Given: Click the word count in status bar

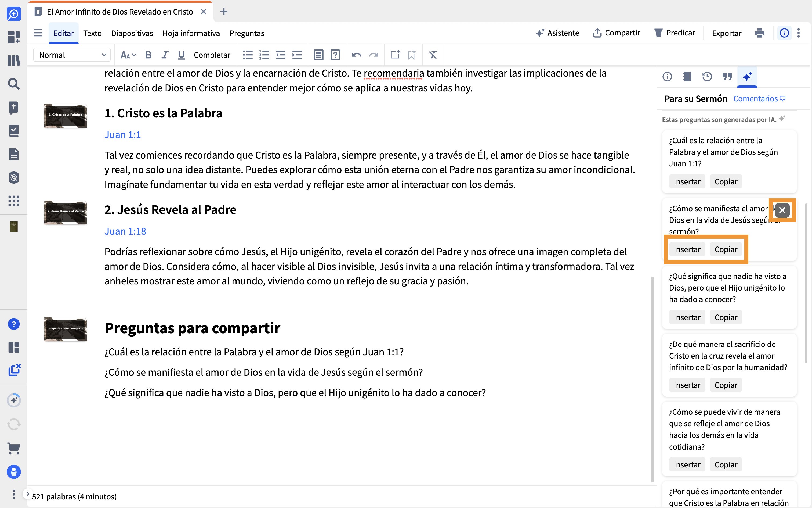Looking at the screenshot, I should [74, 497].
